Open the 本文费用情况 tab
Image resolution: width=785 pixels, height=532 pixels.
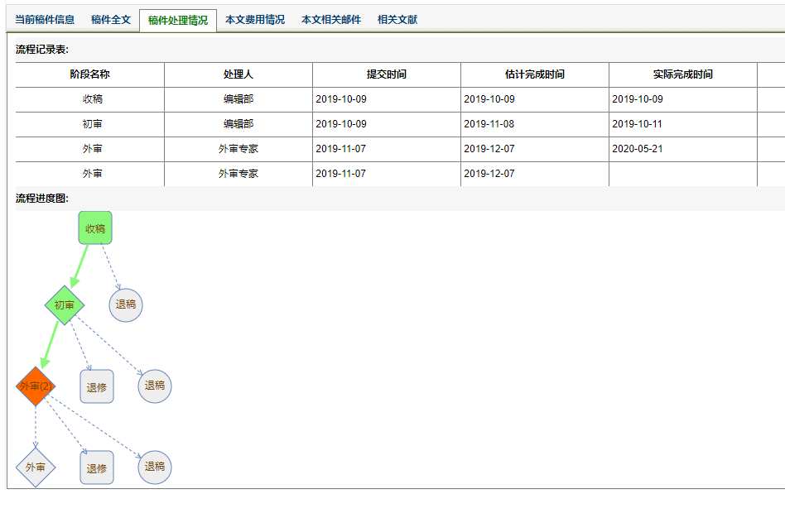tap(255, 20)
